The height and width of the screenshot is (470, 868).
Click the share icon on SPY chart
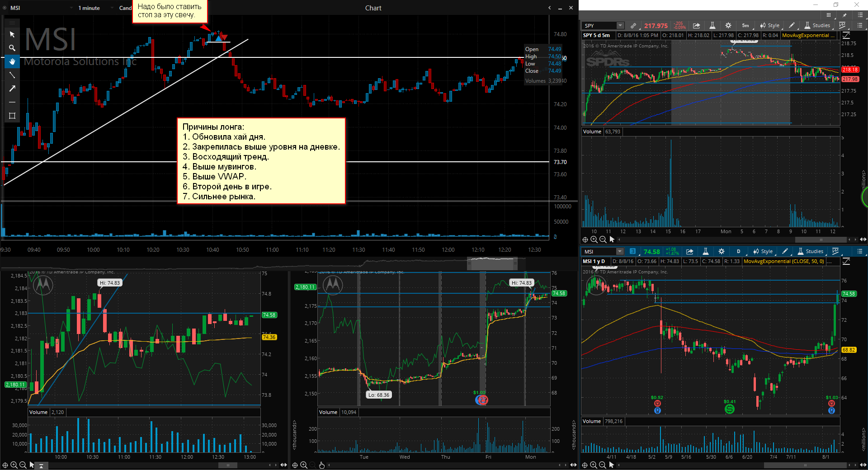click(x=696, y=25)
